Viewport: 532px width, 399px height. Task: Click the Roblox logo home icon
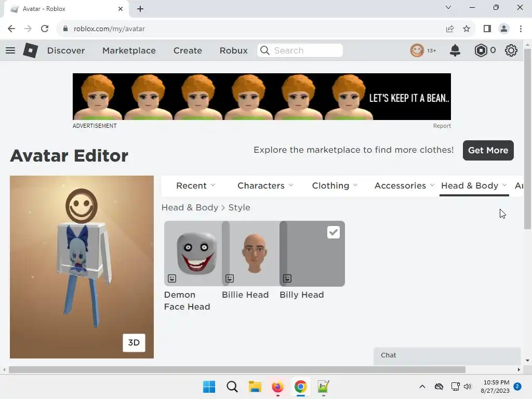[x=31, y=50]
